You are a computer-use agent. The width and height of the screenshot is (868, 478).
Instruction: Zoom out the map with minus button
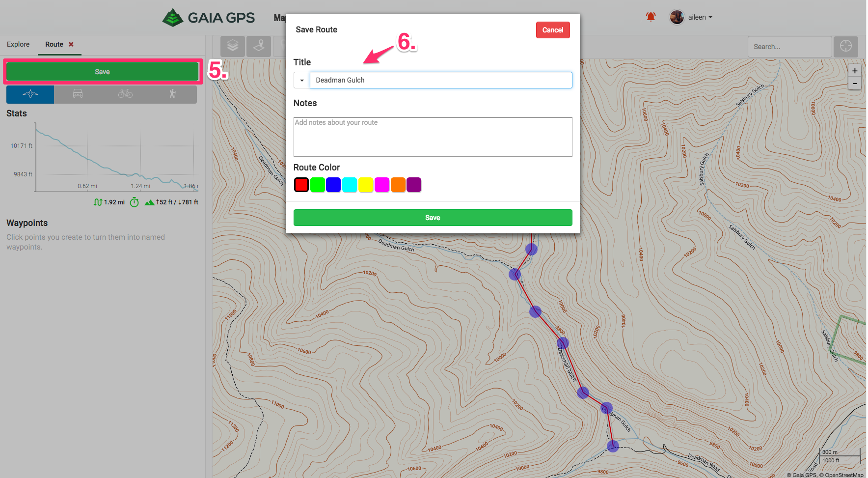pyautogui.click(x=854, y=84)
